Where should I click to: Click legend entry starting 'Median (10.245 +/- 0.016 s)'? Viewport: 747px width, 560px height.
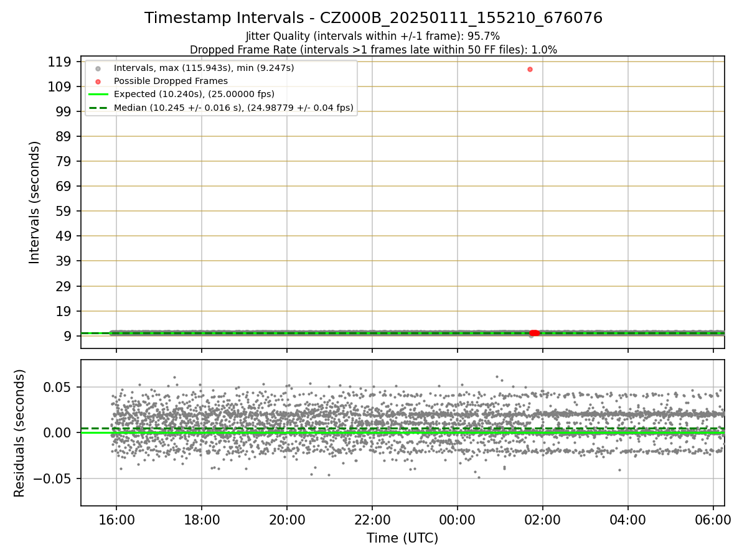click(x=234, y=108)
